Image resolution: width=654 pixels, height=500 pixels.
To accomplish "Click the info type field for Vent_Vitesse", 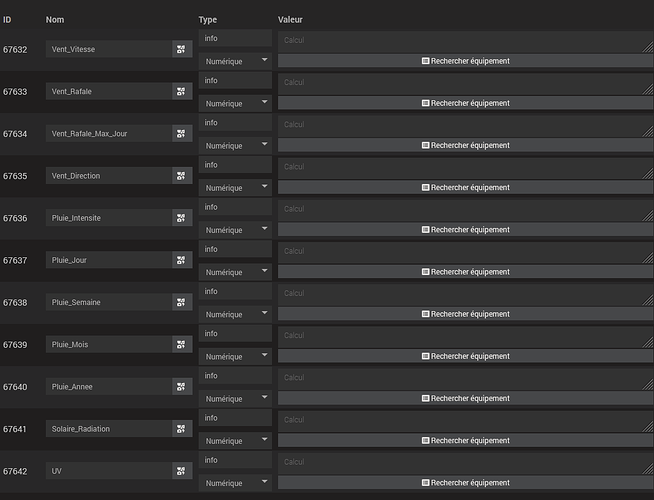I will (x=235, y=38).
